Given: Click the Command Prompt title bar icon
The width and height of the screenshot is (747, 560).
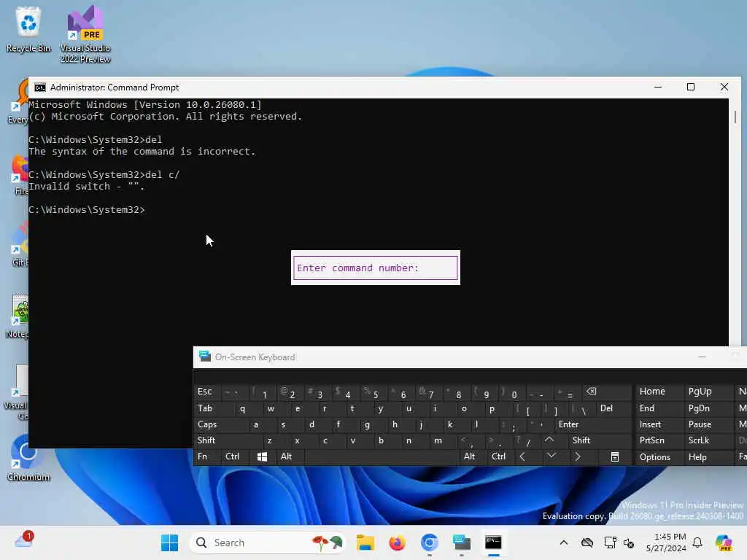Looking at the screenshot, I should coord(40,87).
